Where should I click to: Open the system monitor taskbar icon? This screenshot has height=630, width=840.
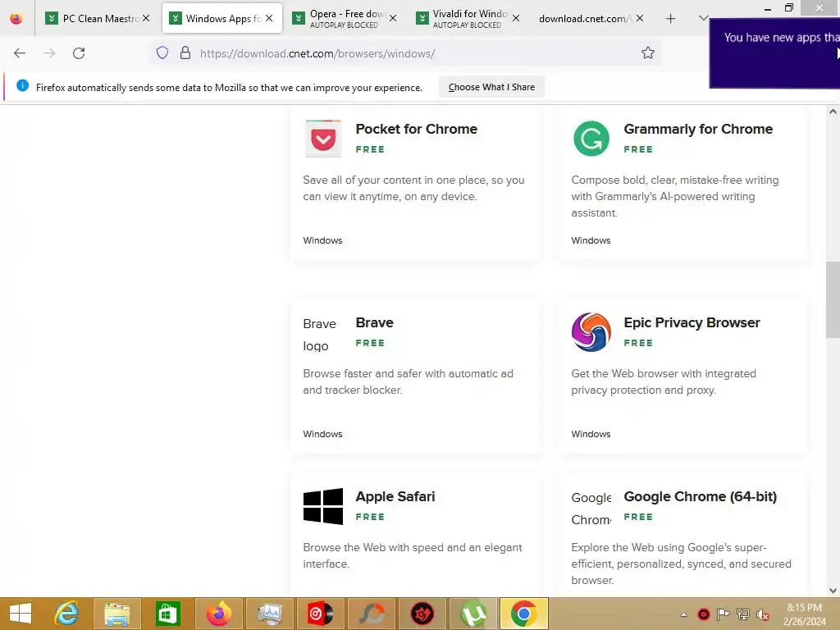pos(269,614)
